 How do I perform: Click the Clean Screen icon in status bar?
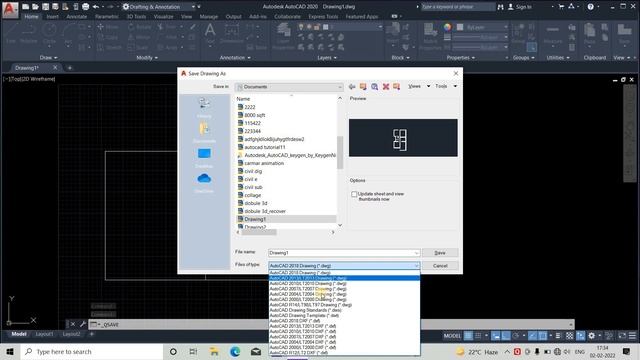pos(622,336)
